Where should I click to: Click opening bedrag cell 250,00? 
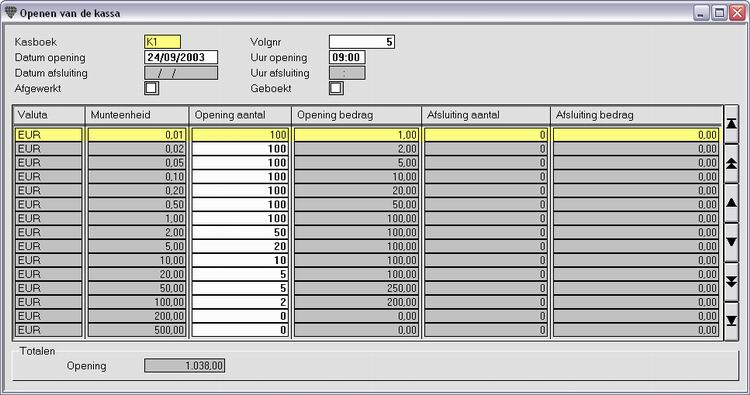pyautogui.click(x=357, y=288)
